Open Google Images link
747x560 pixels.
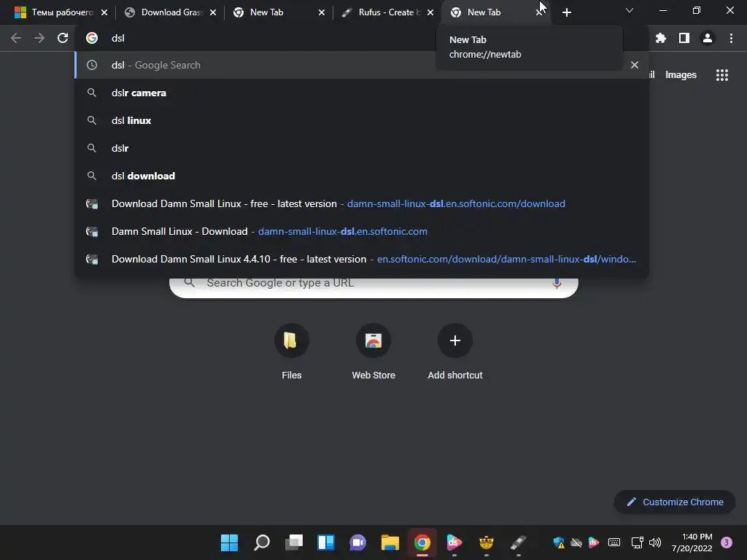(x=681, y=75)
